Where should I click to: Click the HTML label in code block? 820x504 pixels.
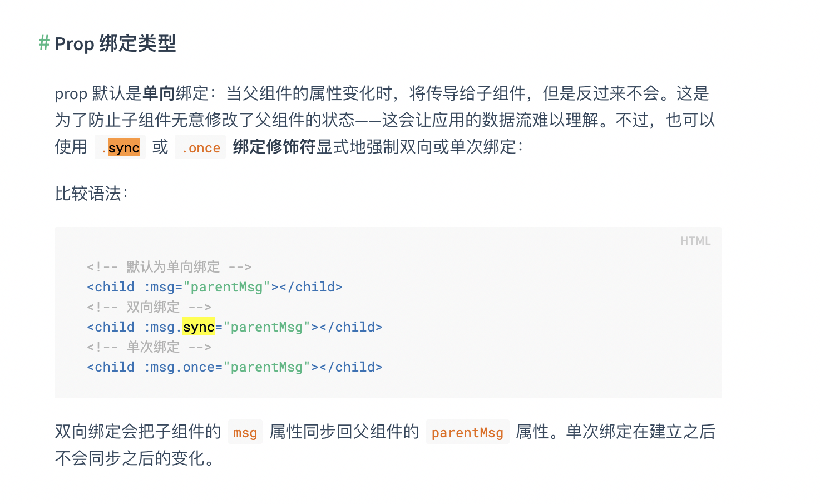pos(695,241)
